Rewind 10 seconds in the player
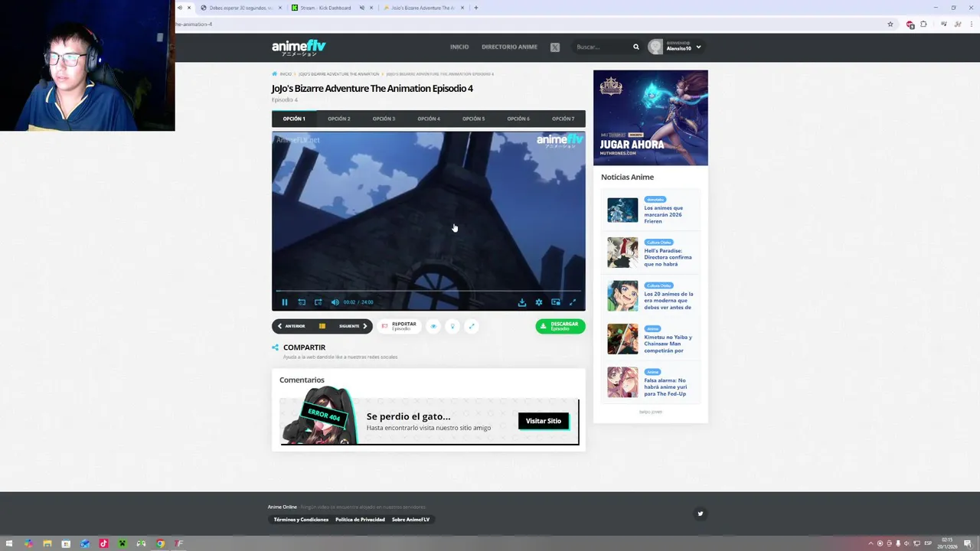 (302, 302)
